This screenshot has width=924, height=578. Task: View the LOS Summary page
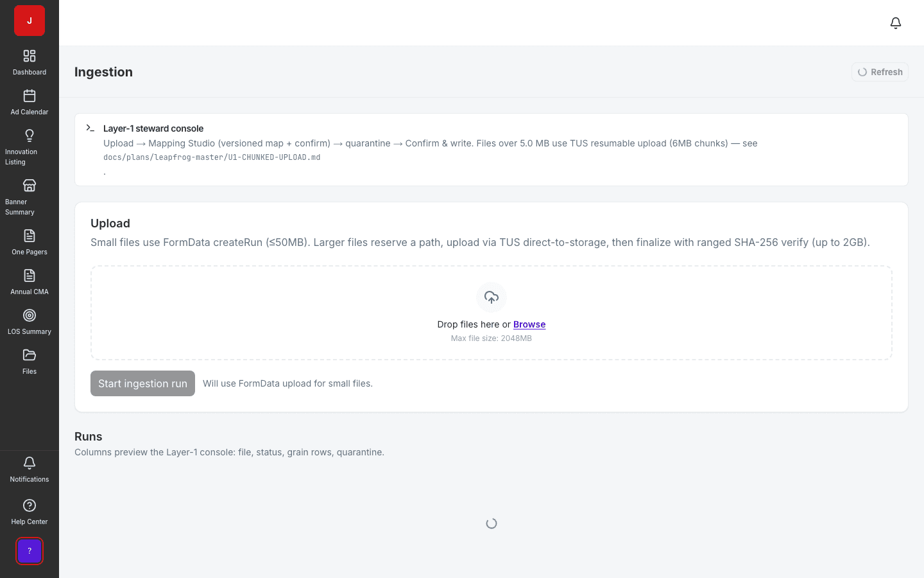pyautogui.click(x=30, y=322)
